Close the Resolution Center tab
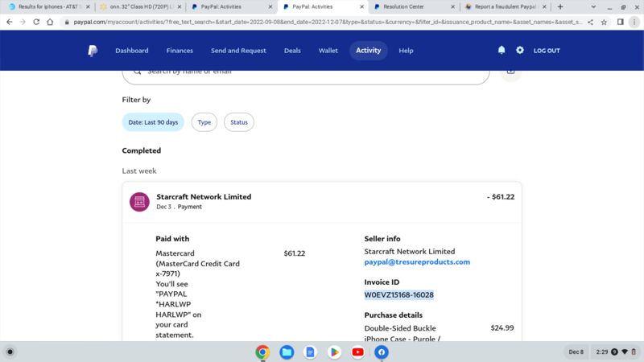 (452, 7)
